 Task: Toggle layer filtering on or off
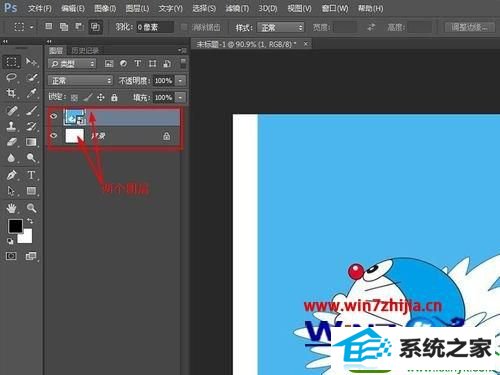click(183, 63)
